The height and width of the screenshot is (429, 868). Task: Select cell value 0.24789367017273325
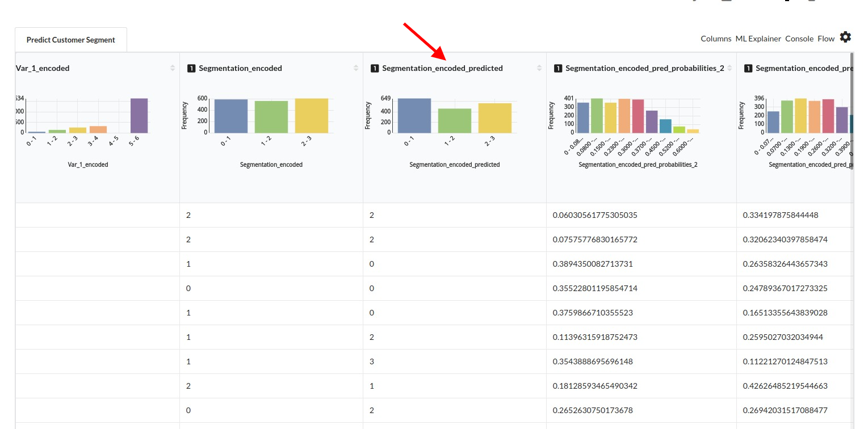pyautogui.click(x=785, y=288)
